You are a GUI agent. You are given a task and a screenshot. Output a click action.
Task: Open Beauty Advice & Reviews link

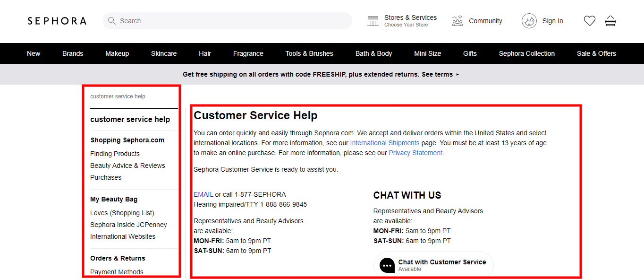127,166
